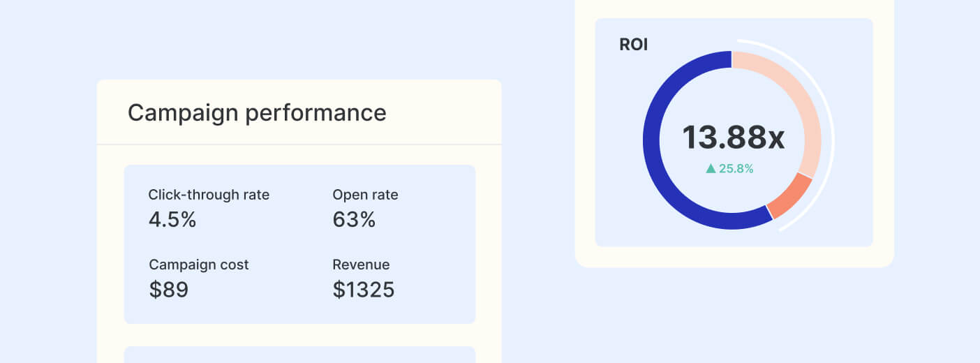The width and height of the screenshot is (980, 363).
Task: Click the $89 campaign cost value
Action: click(x=169, y=289)
